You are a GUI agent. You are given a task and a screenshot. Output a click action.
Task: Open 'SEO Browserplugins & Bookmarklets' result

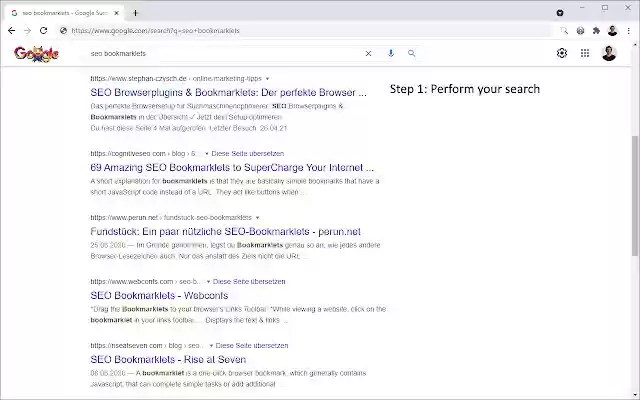pyautogui.click(x=229, y=92)
